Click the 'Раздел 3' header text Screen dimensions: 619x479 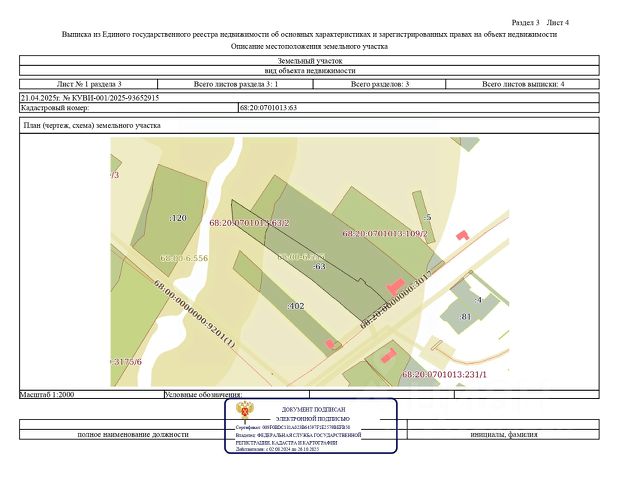click(525, 23)
